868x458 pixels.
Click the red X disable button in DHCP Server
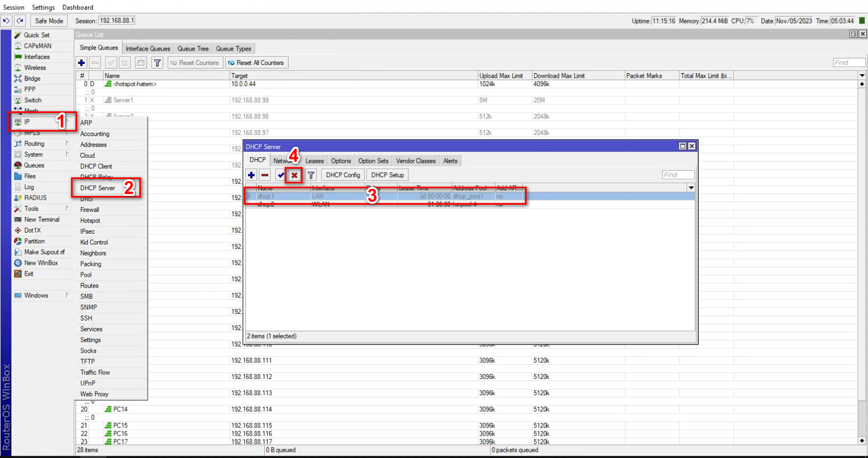[294, 175]
